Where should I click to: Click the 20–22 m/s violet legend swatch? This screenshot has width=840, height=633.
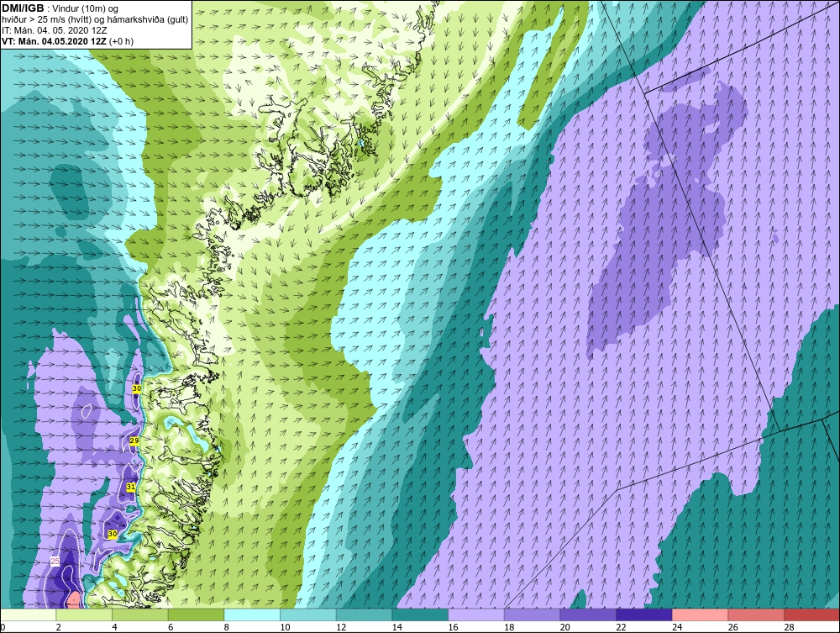pos(588,615)
